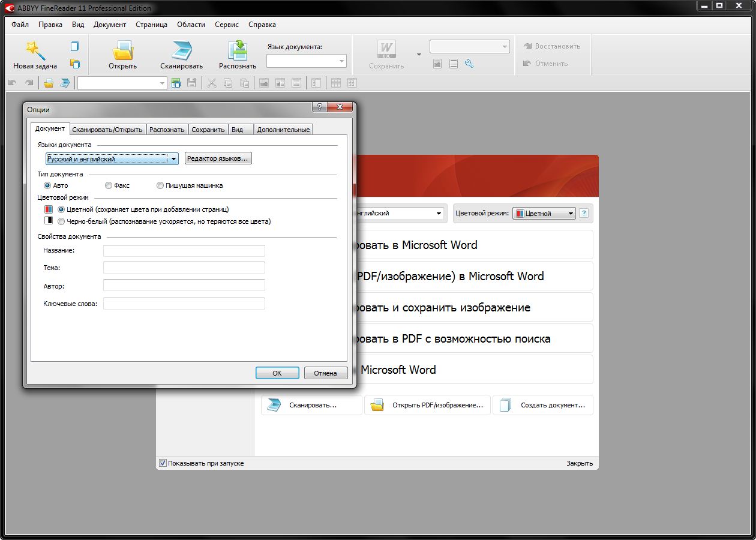The width and height of the screenshot is (756, 540).
Task: Click the Сканировать scanner icon
Action: coord(181,50)
